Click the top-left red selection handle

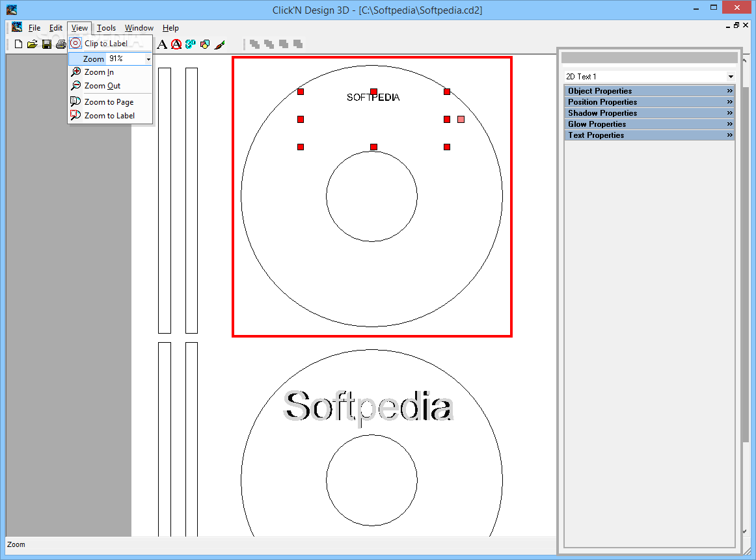coord(301,92)
